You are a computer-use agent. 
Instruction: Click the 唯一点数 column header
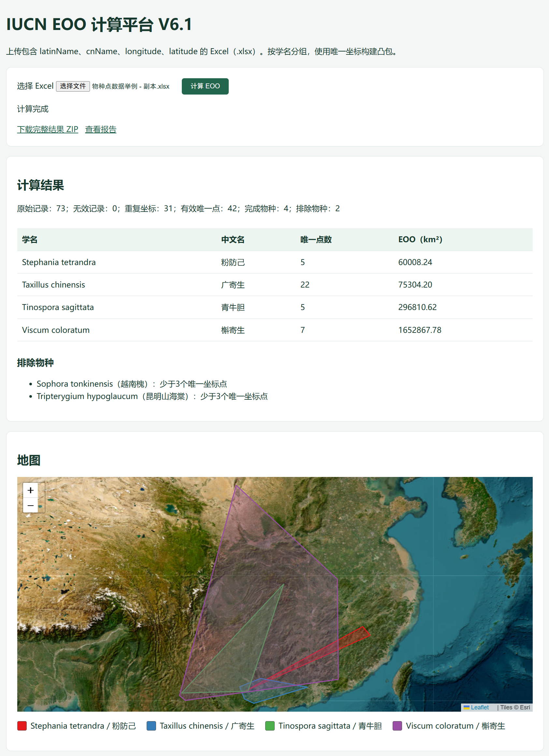pos(316,239)
